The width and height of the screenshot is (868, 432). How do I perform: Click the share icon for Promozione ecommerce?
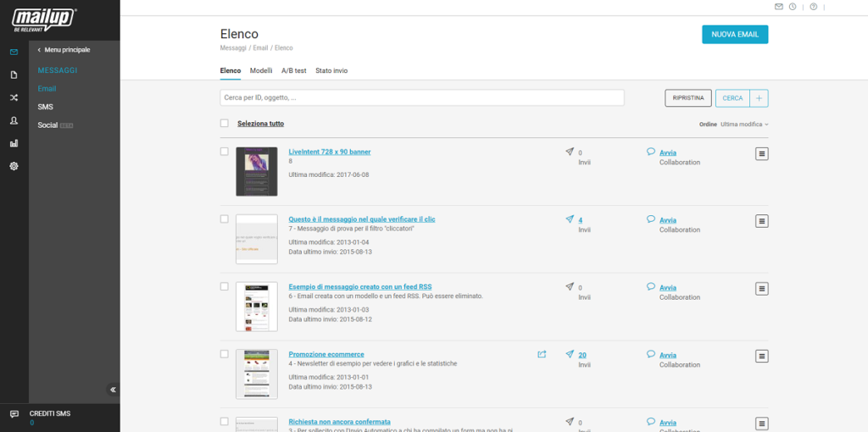pos(542,355)
